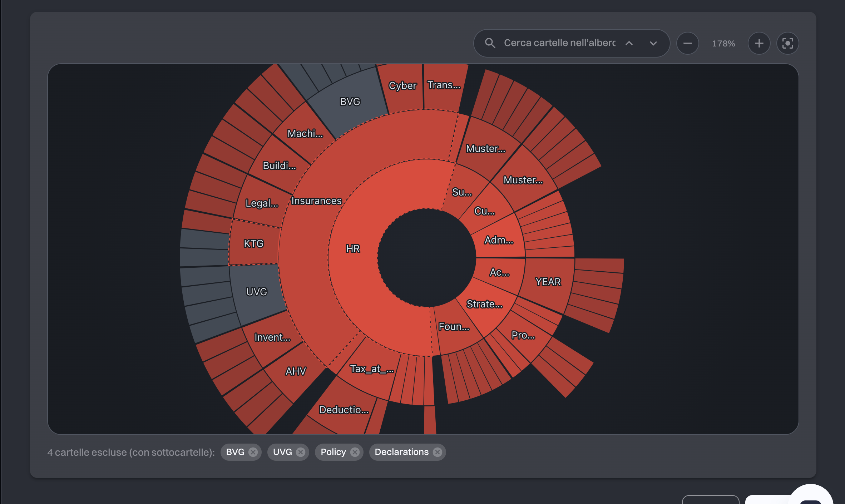
Task: Toggle the grey BVG chart segment
Action: [x=350, y=102]
